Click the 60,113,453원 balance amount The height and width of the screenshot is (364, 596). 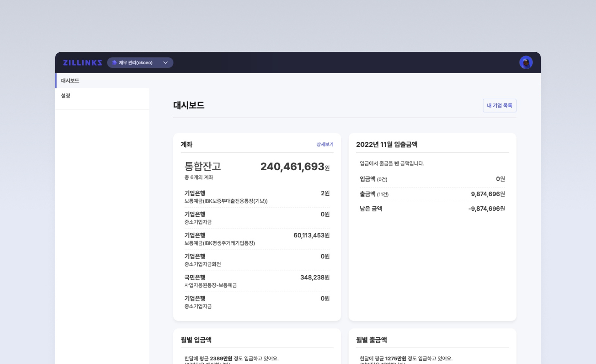(x=312, y=235)
